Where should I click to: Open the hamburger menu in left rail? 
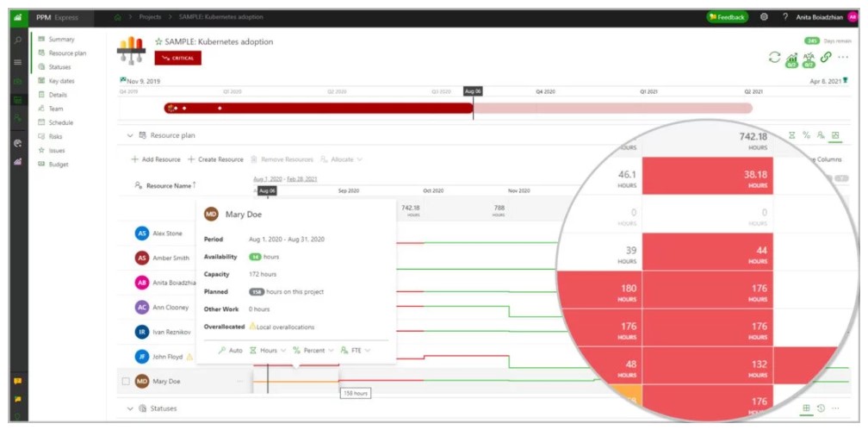point(18,63)
